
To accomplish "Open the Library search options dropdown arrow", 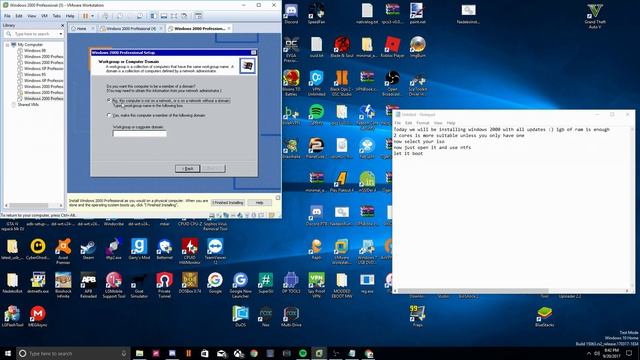I will (61, 34).
